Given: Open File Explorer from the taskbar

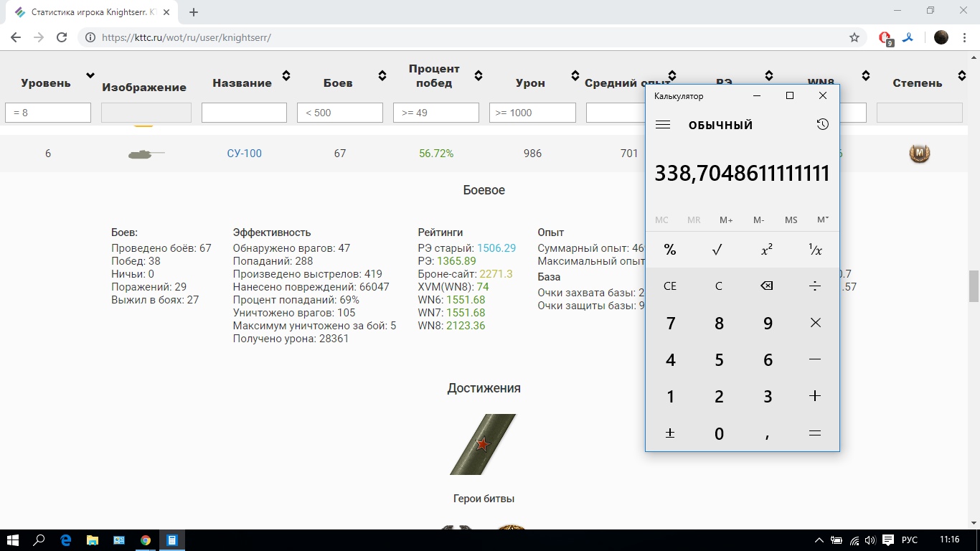Looking at the screenshot, I should [93, 540].
